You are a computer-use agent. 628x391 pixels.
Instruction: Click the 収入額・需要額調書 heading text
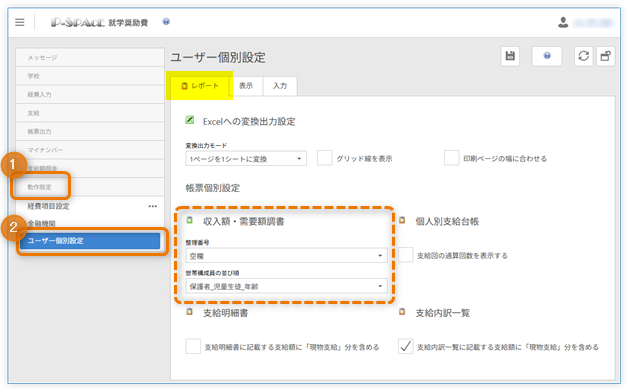[244, 221]
